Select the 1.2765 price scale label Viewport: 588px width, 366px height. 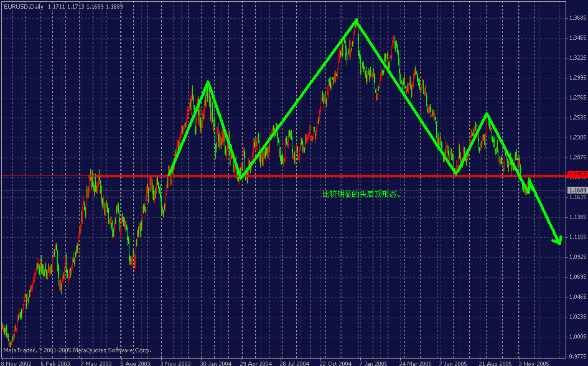click(x=577, y=98)
